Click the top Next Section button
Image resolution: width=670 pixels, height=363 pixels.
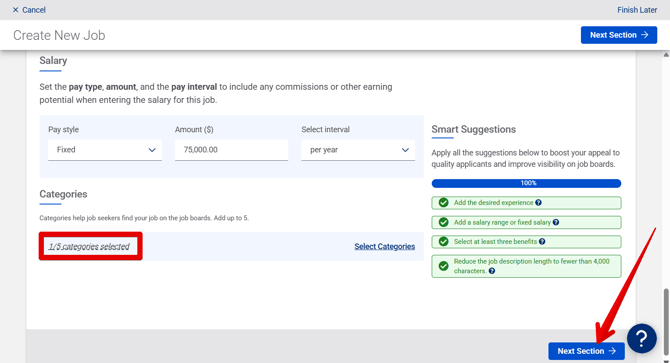tap(619, 35)
